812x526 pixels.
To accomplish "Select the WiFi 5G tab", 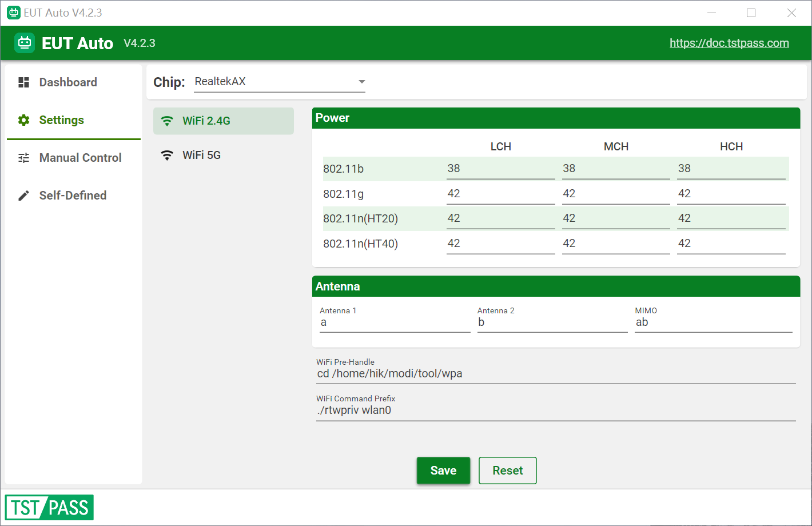I will point(224,155).
